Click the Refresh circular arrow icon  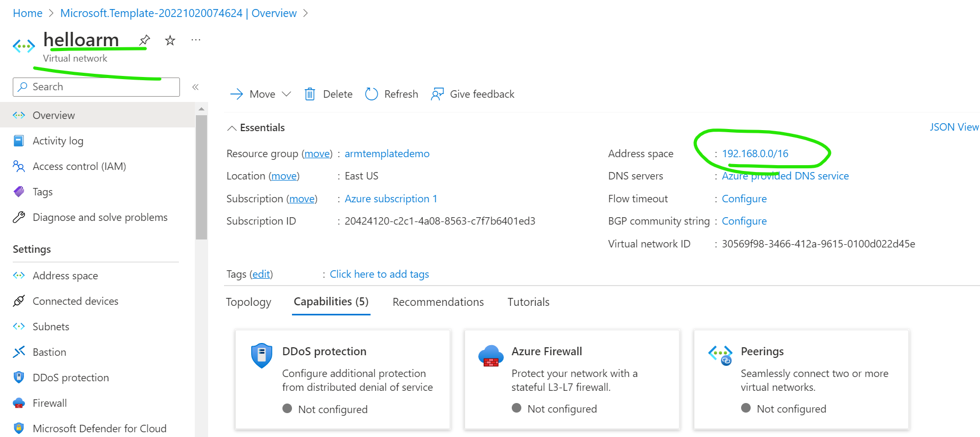click(372, 94)
